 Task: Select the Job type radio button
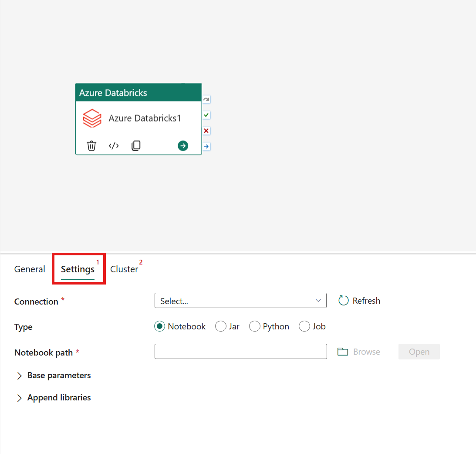click(x=304, y=326)
